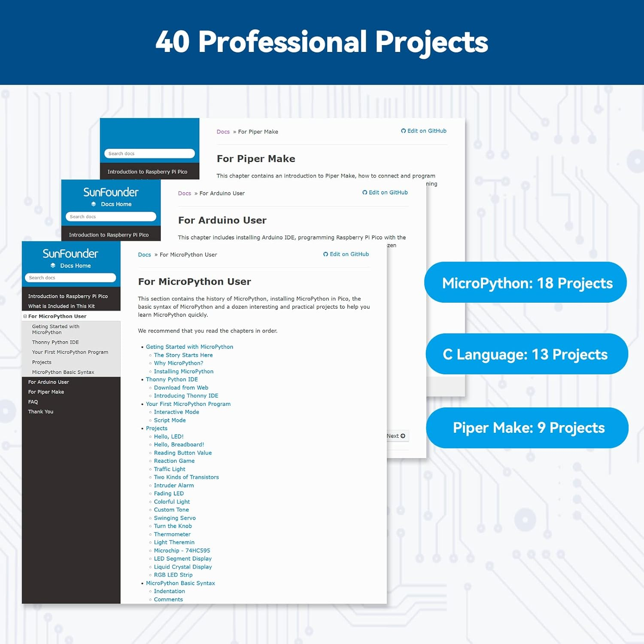Open the Installing MicroPython link
The image size is (644, 644).
click(x=184, y=371)
